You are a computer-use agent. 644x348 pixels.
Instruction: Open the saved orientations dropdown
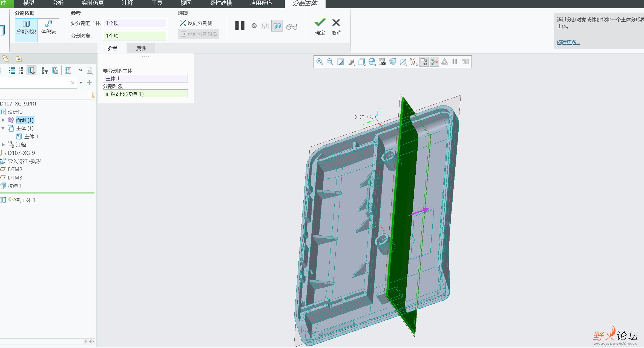[x=372, y=62]
